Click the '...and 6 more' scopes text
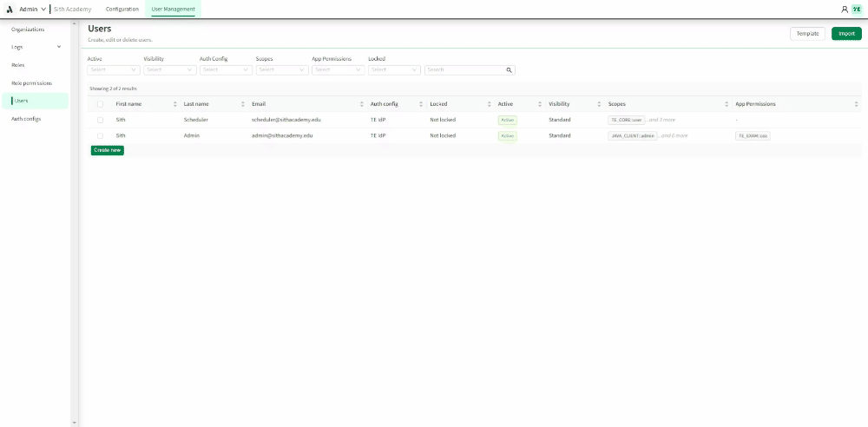 click(x=674, y=135)
